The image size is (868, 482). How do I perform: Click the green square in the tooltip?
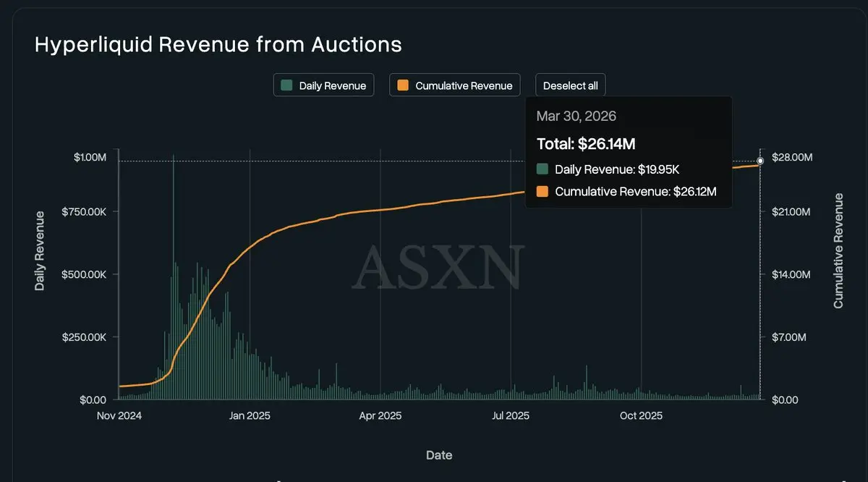pos(543,170)
